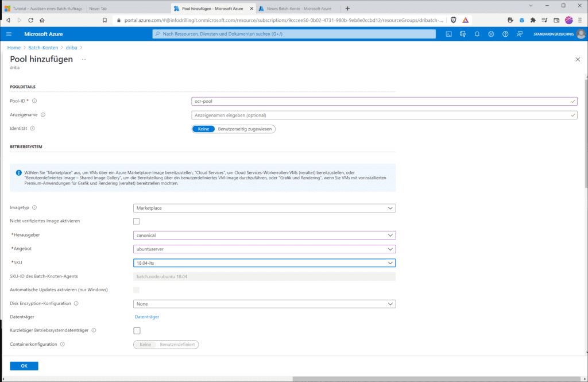
Task: Select Benutzerseitig zugewiesen identity option
Action: tap(245, 129)
